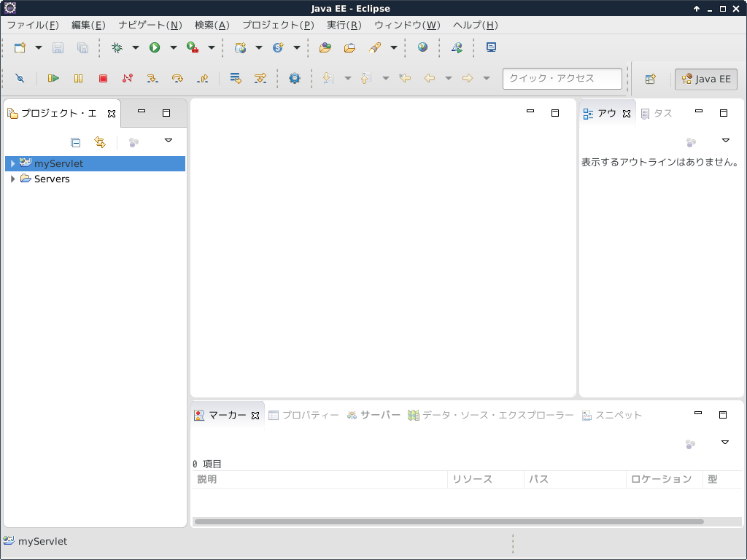
Task: Click the Debug bug icon
Action: (x=117, y=47)
